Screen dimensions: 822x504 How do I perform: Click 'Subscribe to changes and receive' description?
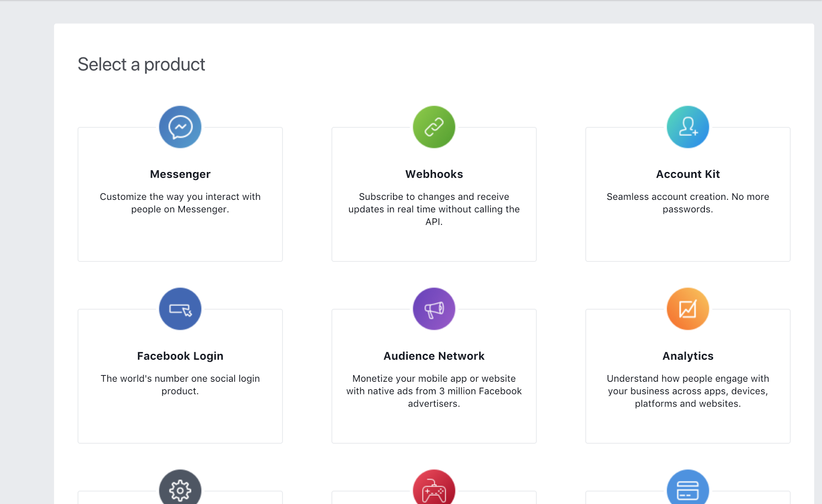coord(434,209)
